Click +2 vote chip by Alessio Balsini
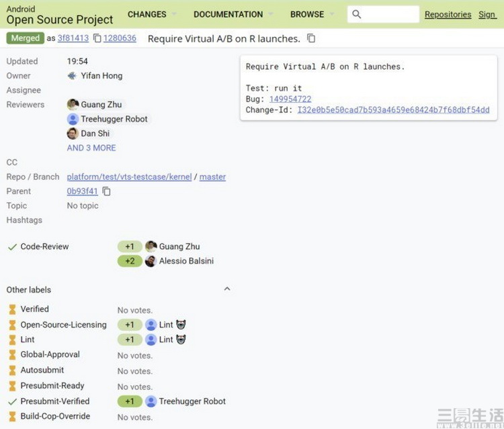504x429 pixels. click(130, 261)
